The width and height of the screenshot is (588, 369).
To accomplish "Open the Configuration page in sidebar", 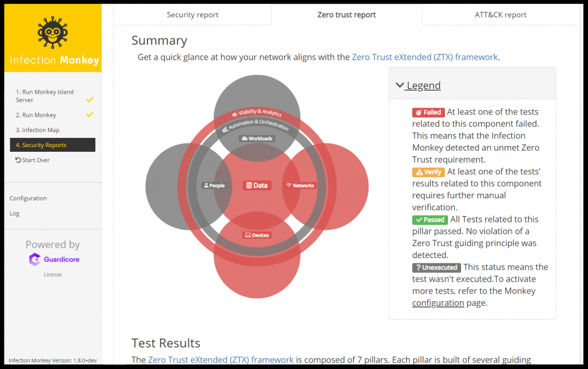I will point(28,198).
